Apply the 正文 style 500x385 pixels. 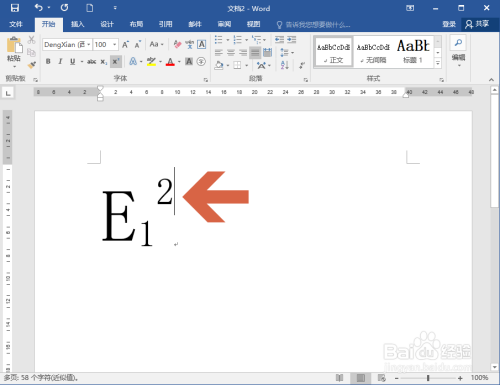coord(333,52)
